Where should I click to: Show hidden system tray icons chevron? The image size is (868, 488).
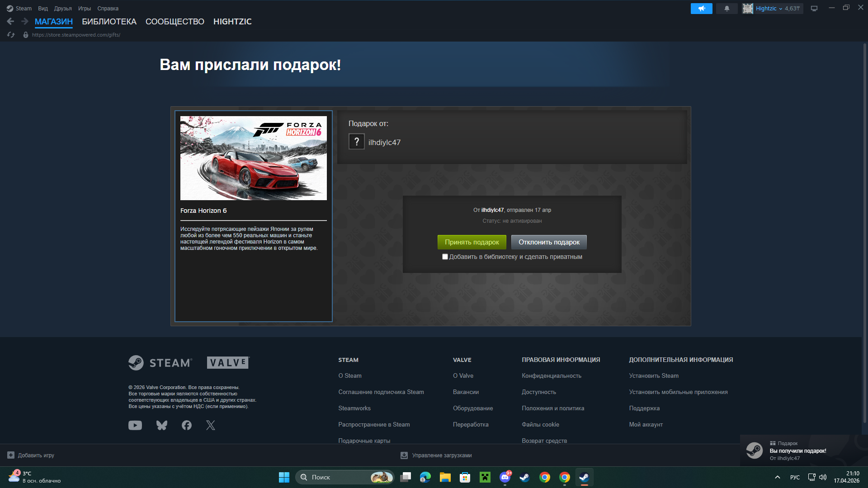(x=777, y=477)
